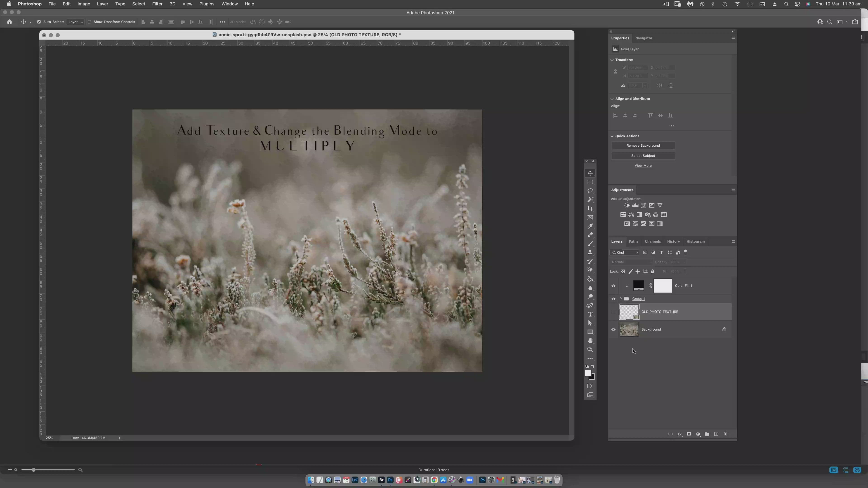Click the View More link

(643, 166)
